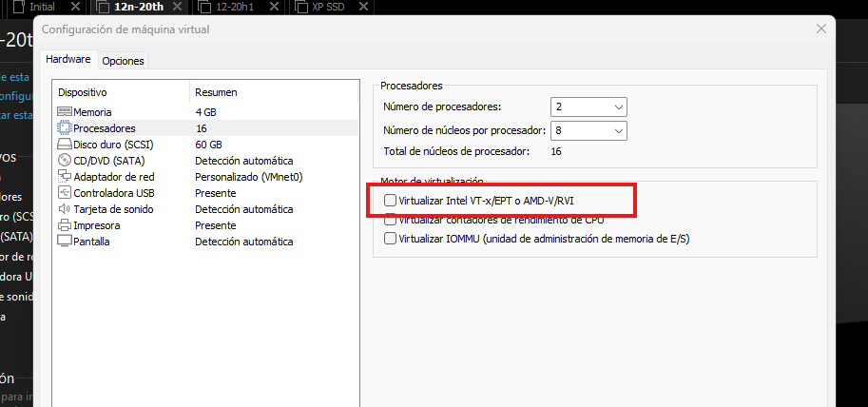Select the Memoria device icon
Image resolution: width=868 pixels, height=407 pixels.
[65, 112]
